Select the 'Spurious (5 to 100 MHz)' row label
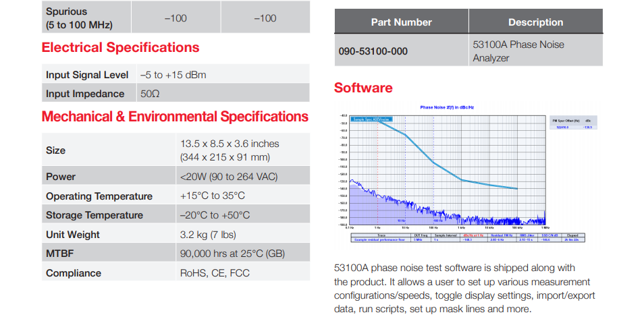Image resolution: width=644 pixels, height=321 pixels. click(x=79, y=18)
